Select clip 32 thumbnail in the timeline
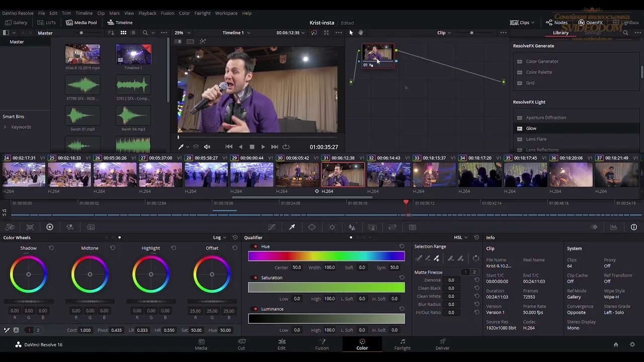The image size is (644, 362). click(x=388, y=175)
